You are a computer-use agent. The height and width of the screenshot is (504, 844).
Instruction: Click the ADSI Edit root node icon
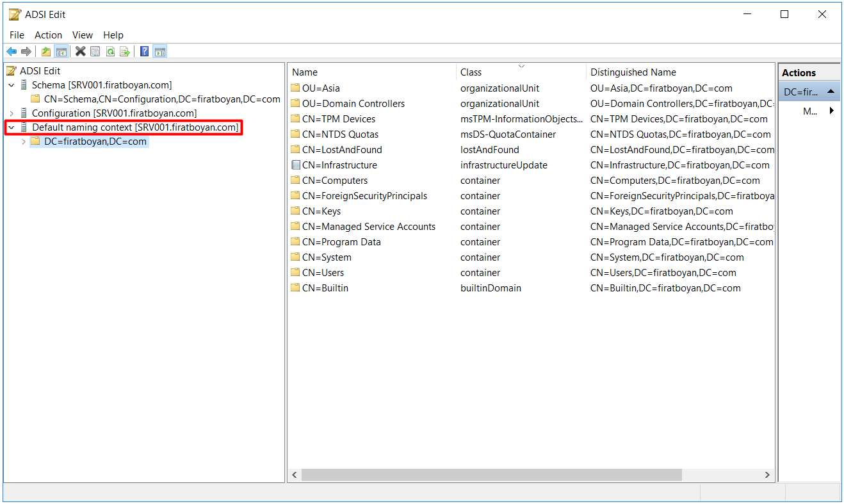12,71
